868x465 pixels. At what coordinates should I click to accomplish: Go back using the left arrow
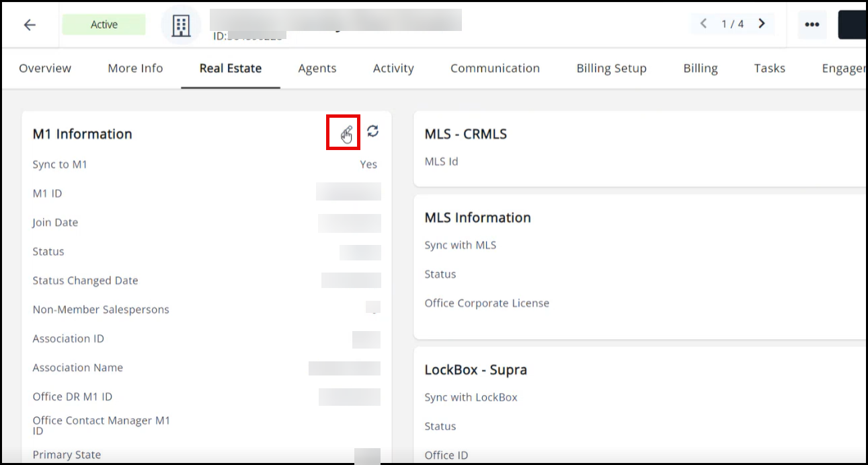tap(30, 25)
